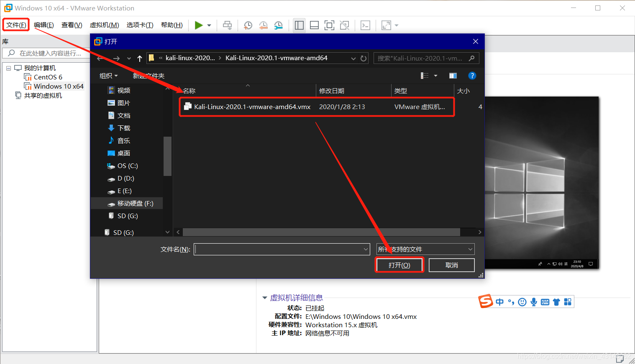Open the file type filter dropdown

(425, 249)
